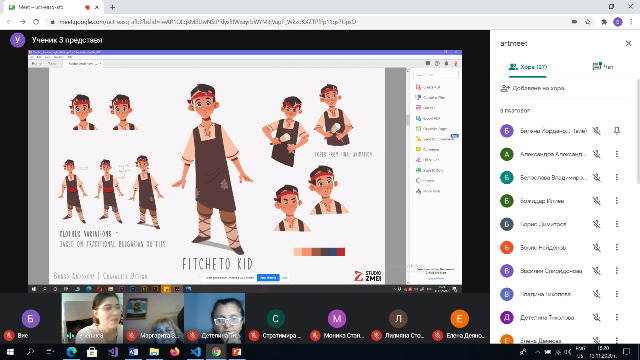Viewport: 640px width, 360px height.
Task: Open three-dot menu for Божидар Илиев
Action: (617, 200)
